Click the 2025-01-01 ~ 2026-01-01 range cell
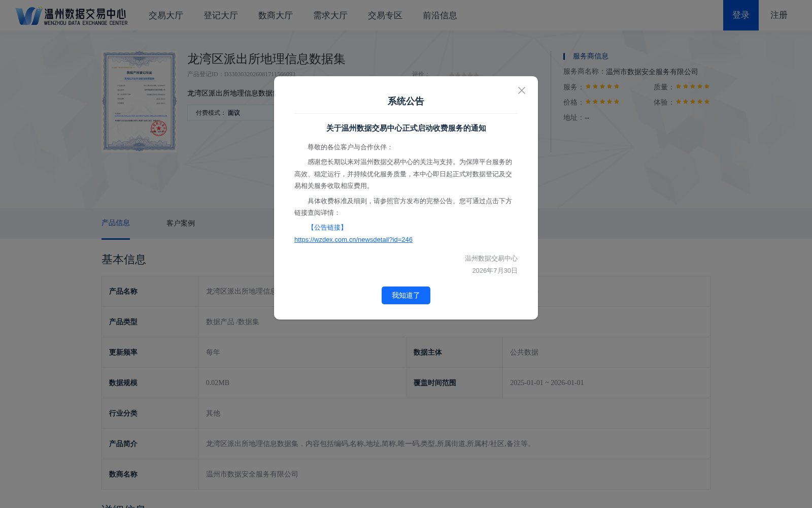The height and width of the screenshot is (508, 812). (606, 383)
